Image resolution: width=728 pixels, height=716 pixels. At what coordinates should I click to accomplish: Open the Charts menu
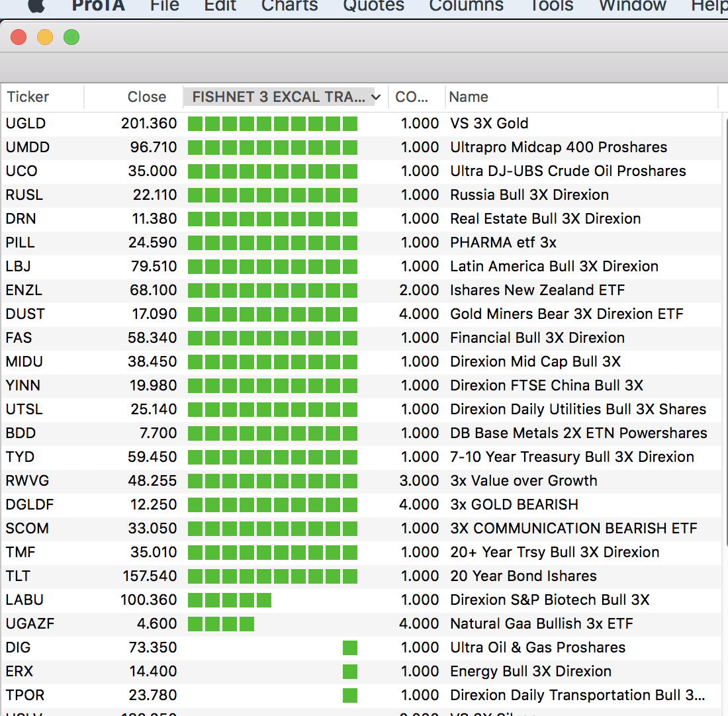[290, 5]
